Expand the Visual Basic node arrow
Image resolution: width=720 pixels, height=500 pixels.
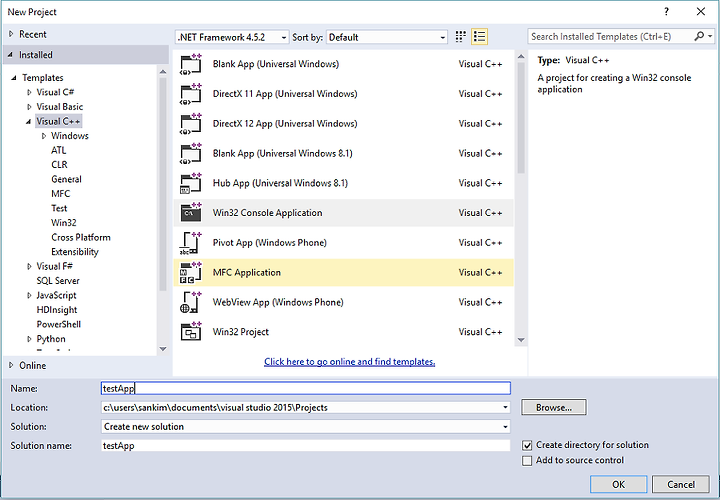tap(29, 107)
